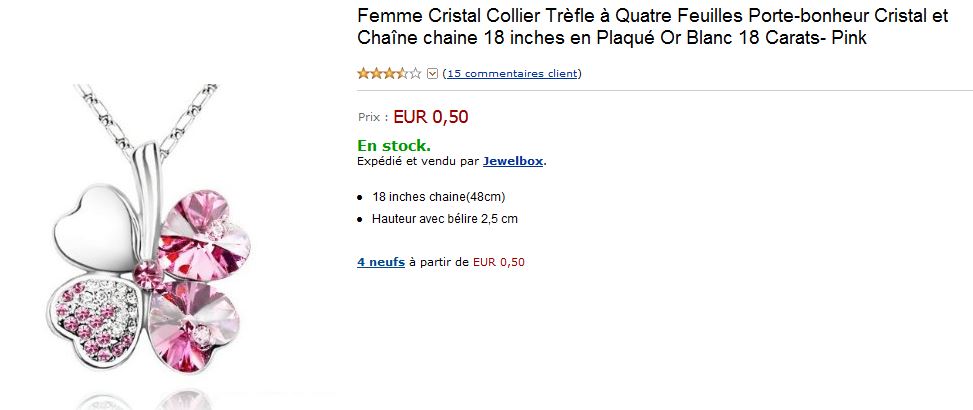
Task: Click the green En stock availability text
Action: pyautogui.click(x=393, y=146)
